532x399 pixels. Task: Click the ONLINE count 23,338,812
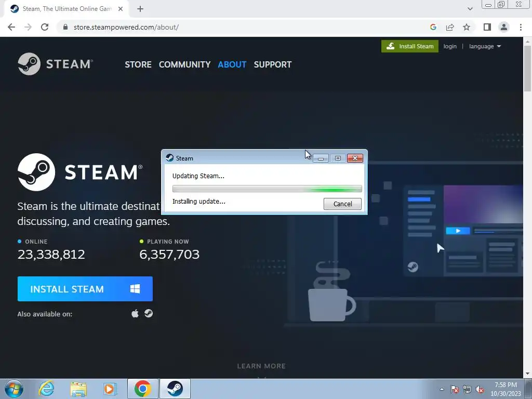click(x=51, y=254)
